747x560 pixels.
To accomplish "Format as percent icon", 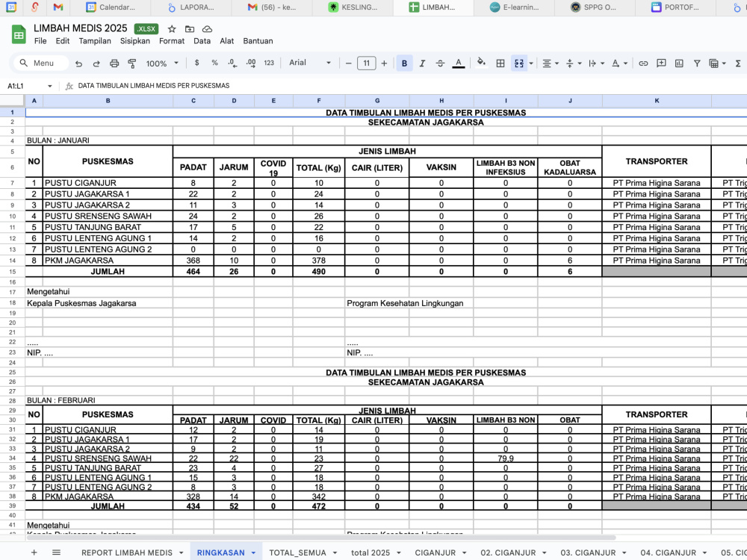I will (215, 63).
